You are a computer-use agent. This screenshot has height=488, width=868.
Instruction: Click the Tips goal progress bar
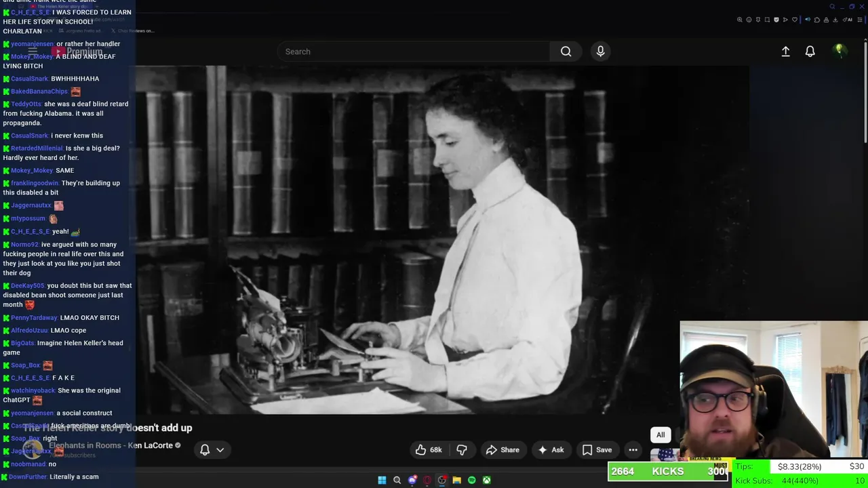pos(800,466)
